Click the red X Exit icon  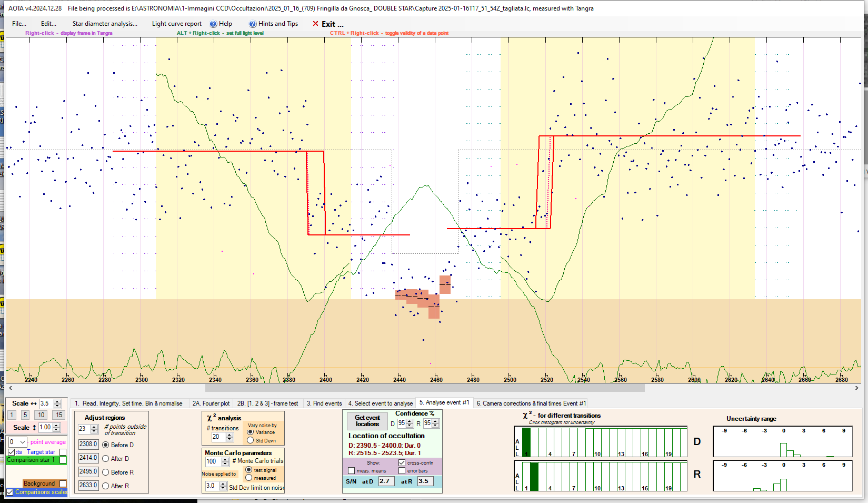pyautogui.click(x=315, y=24)
